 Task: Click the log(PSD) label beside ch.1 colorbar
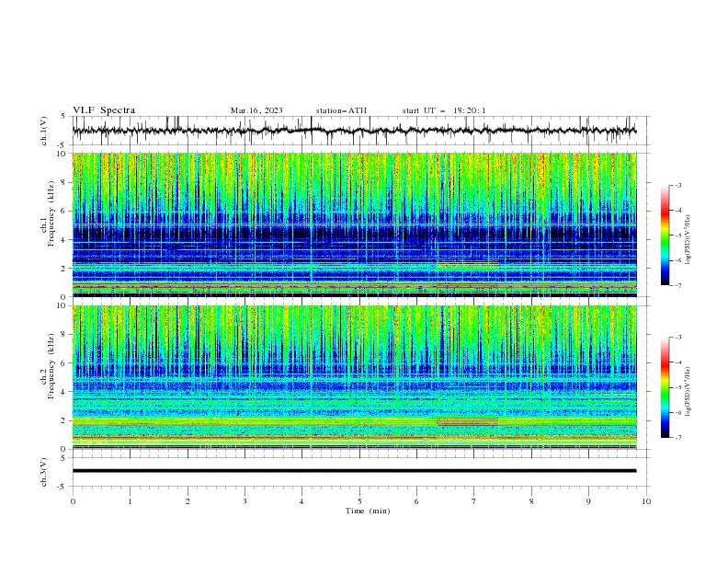tap(688, 240)
